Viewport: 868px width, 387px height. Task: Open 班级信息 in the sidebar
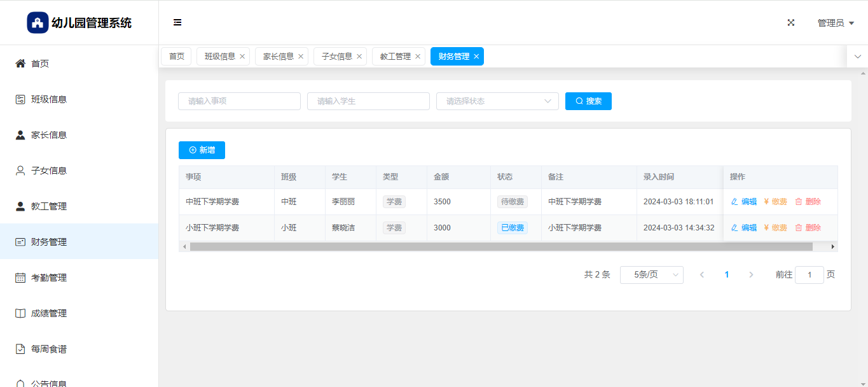(x=48, y=99)
